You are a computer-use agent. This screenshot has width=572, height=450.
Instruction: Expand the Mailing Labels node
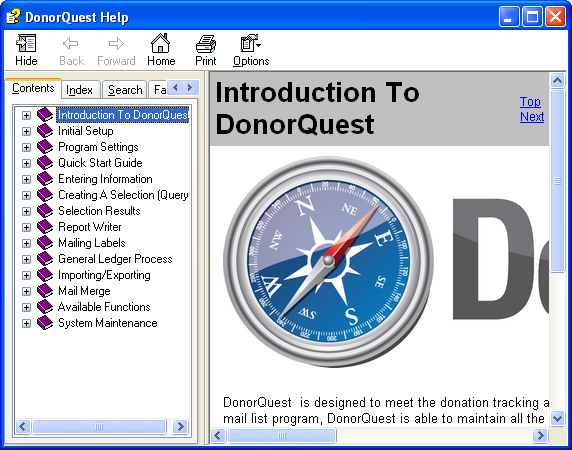click(26, 244)
